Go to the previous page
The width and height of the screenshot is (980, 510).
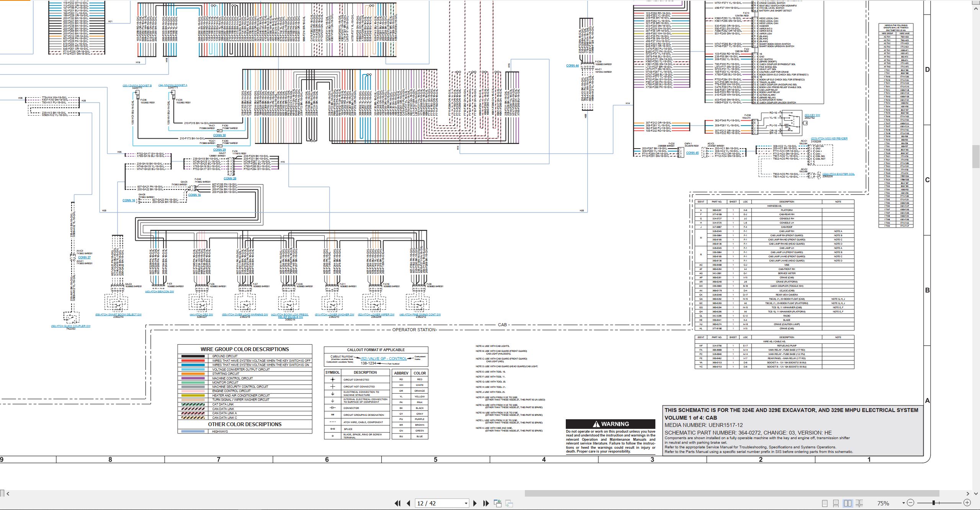[x=408, y=503]
